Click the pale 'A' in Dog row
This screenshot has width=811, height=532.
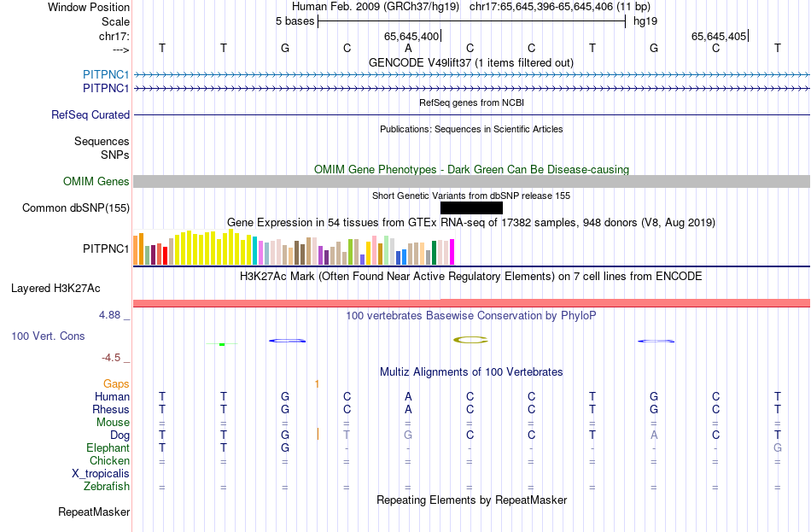tap(654, 436)
